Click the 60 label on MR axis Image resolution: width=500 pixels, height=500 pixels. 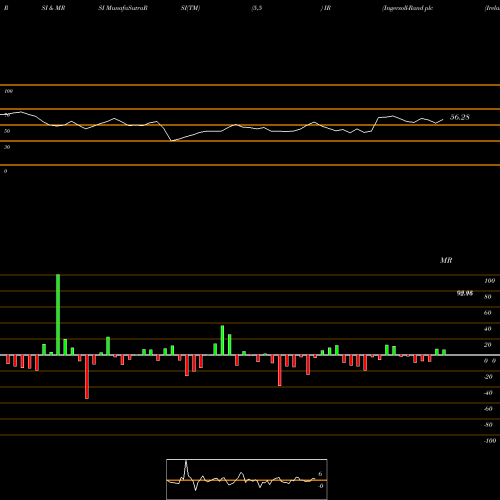point(487,313)
